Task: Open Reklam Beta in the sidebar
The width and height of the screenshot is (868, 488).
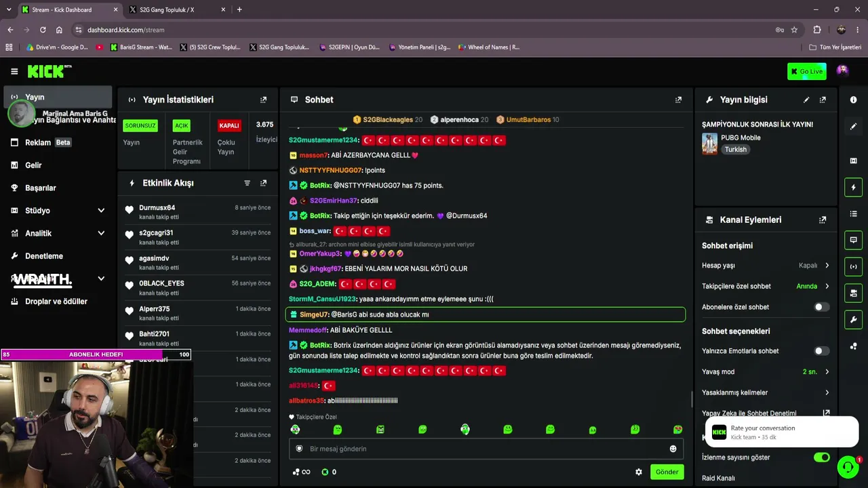Action: (x=58, y=142)
